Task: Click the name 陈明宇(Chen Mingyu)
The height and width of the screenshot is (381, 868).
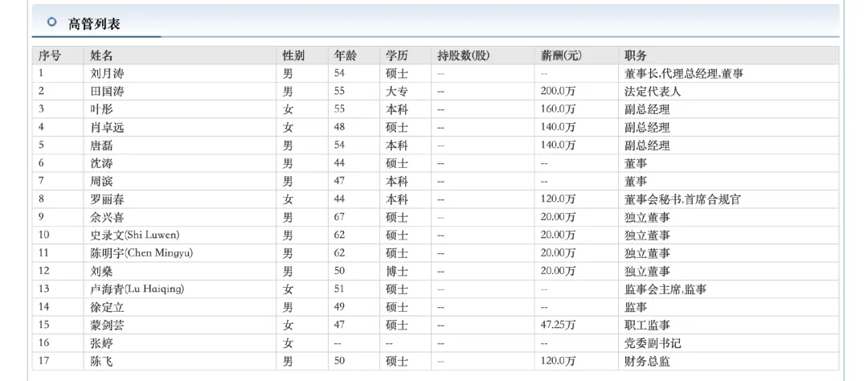Action: coord(141,253)
